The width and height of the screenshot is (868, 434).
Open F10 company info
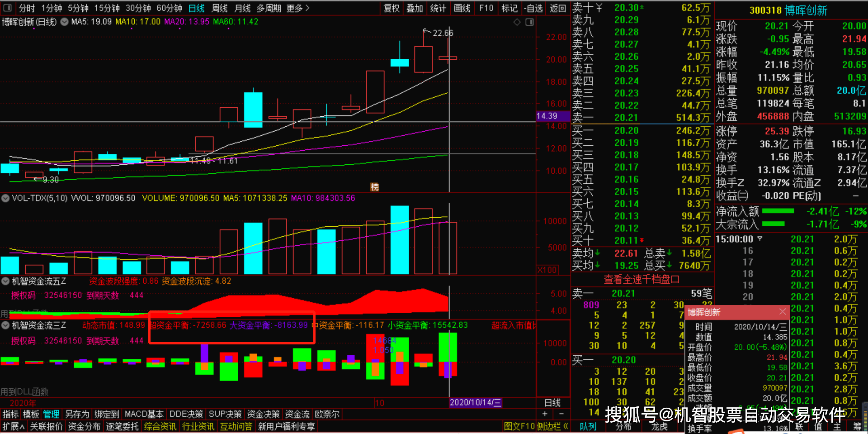(486, 8)
